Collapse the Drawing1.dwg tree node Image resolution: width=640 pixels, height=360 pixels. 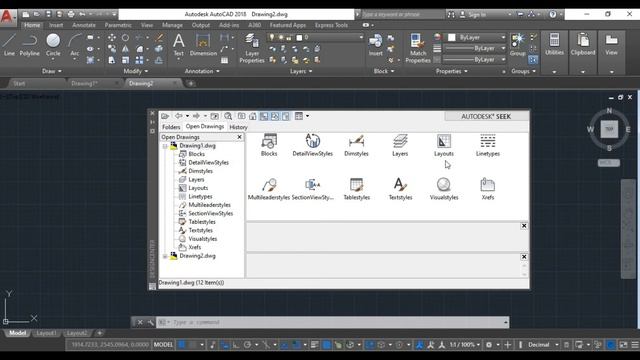pos(165,146)
